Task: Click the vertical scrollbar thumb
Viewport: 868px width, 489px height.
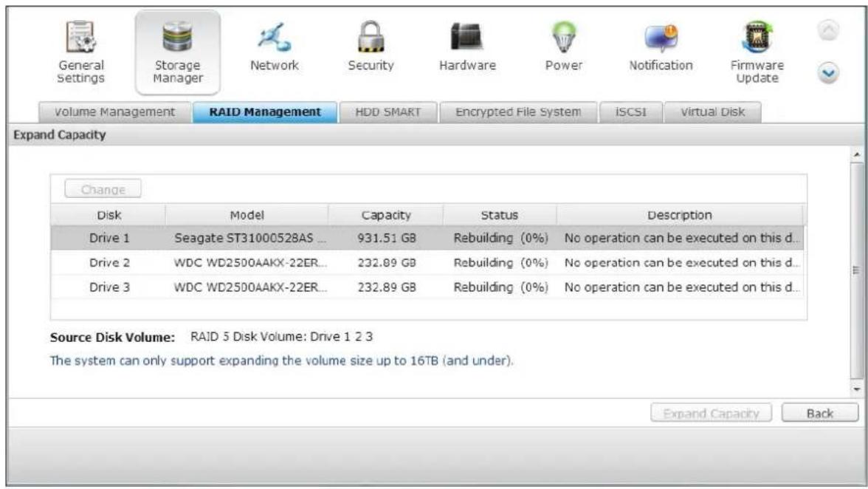Action: [x=856, y=270]
